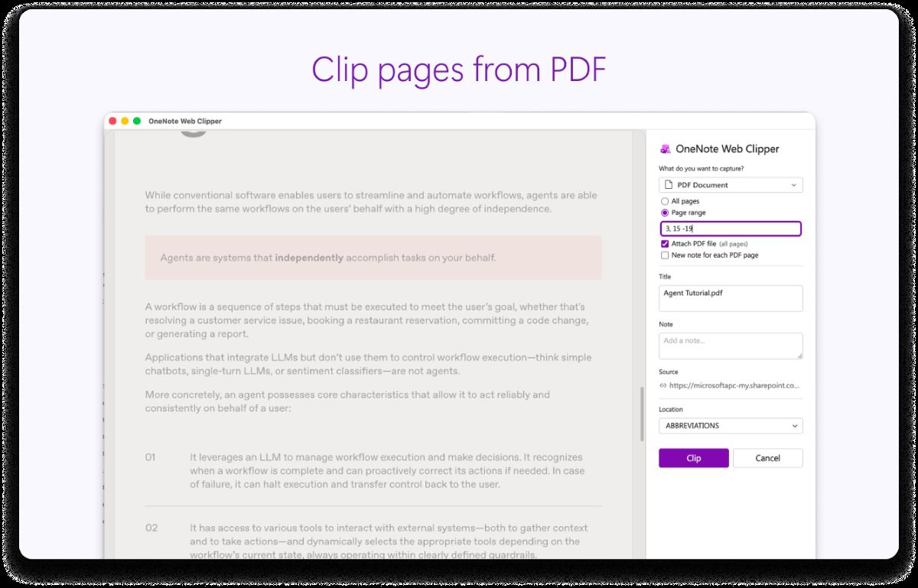Select the Page range radio button

click(665, 213)
